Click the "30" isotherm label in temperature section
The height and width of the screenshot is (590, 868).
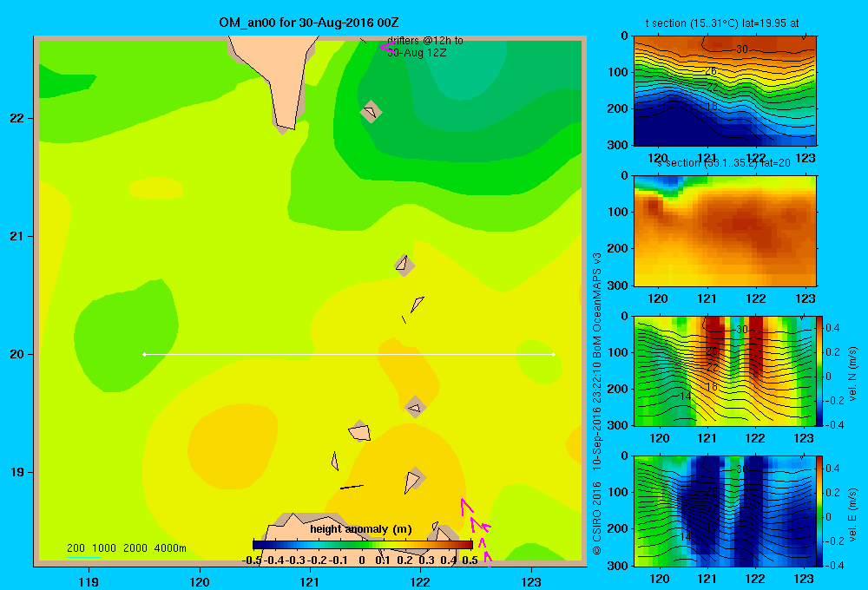(742, 49)
